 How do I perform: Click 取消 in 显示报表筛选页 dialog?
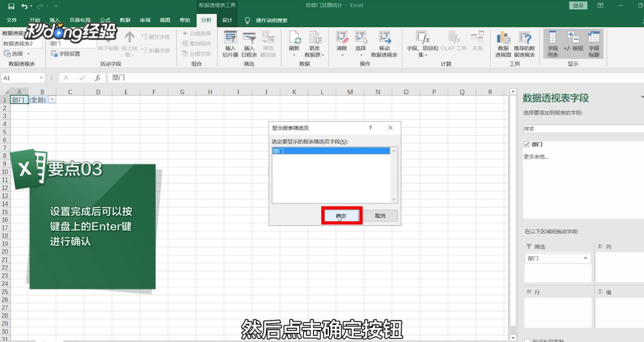coord(380,216)
